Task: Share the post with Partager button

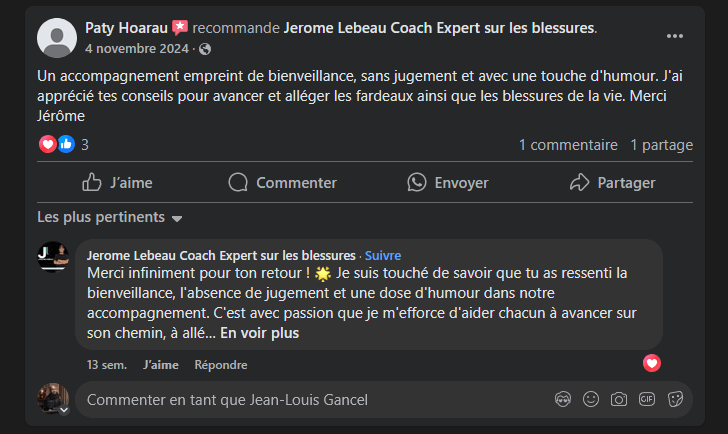Action: click(612, 182)
